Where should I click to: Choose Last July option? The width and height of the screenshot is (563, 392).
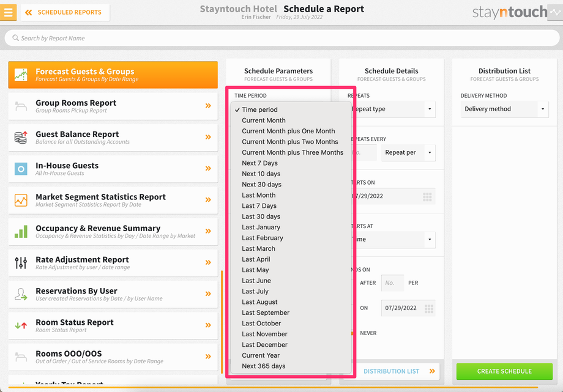(x=291, y=291)
